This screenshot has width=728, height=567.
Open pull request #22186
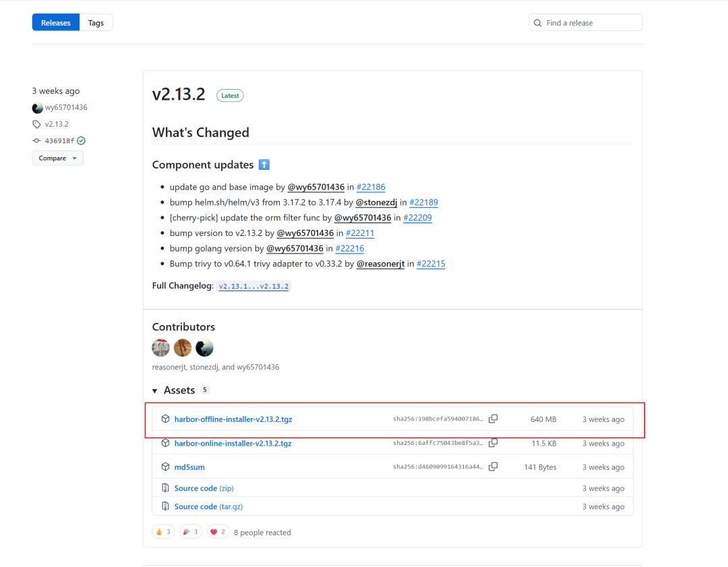point(371,187)
